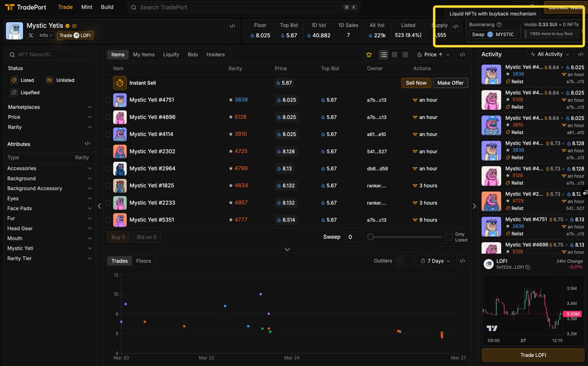This screenshot has width=588, height=366.
Task: Collapse the right activity panel arrow
Action: point(474,206)
